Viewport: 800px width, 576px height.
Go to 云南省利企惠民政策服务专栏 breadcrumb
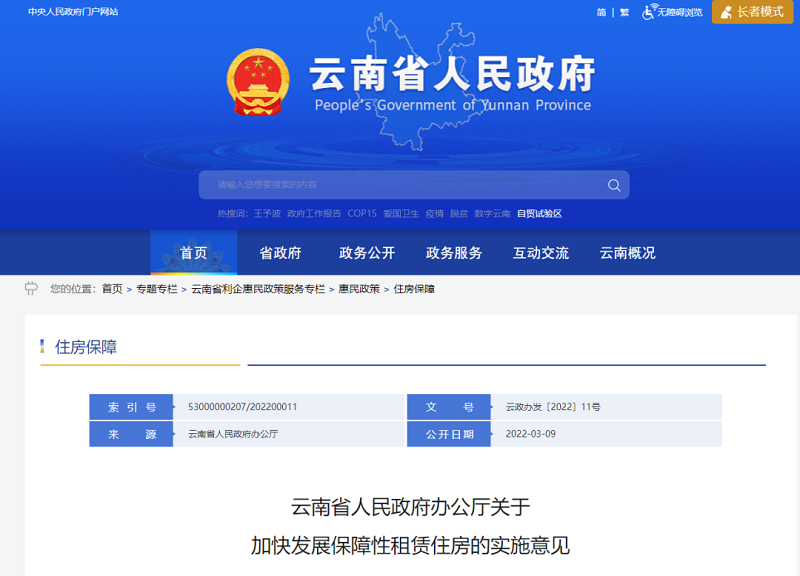258,289
